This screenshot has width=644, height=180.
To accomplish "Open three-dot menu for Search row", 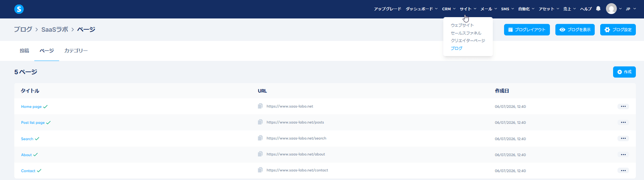I will pos(623,138).
